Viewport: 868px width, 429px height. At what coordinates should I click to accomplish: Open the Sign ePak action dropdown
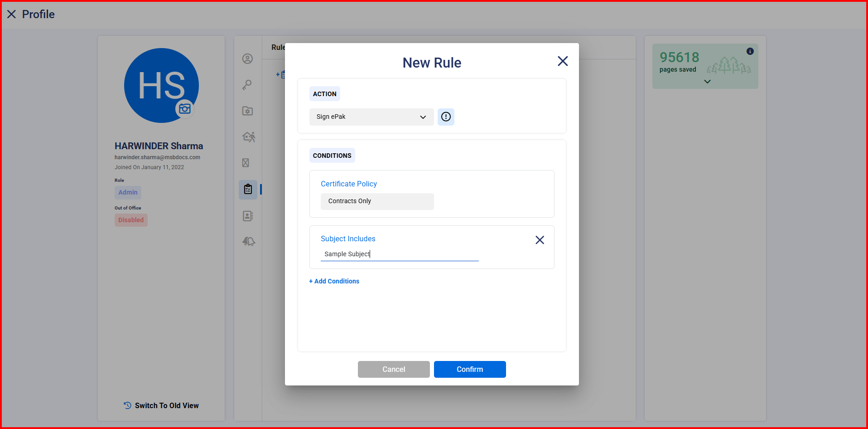tap(371, 117)
